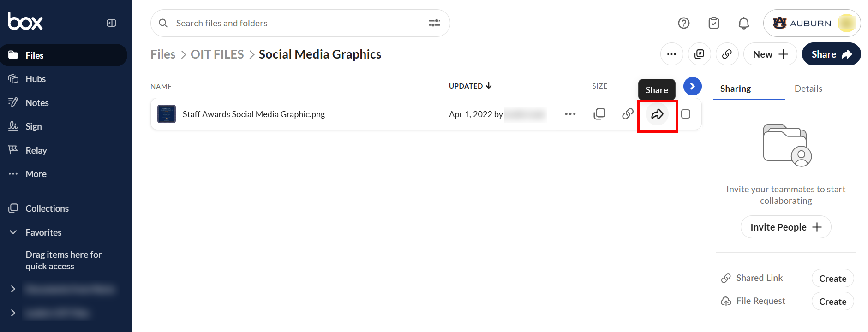
Task: Add folder to collection via header icon
Action: pyautogui.click(x=700, y=54)
